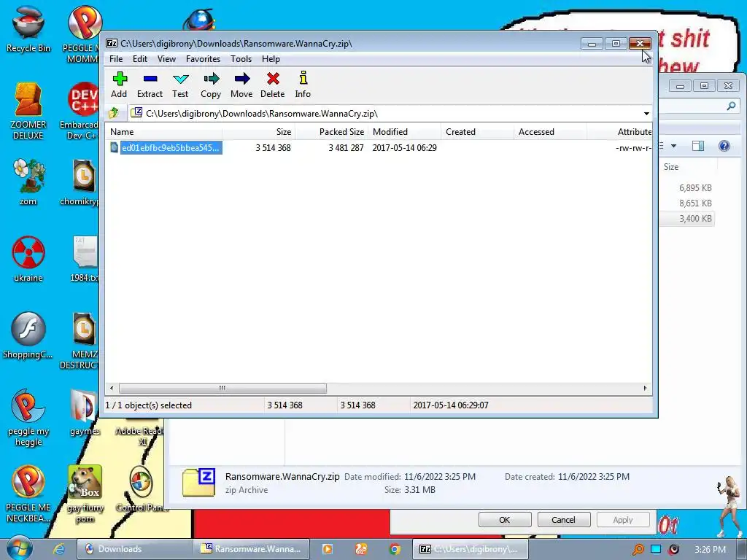Open the ZOOMER DELUXE desktop icon
747x560 pixels.
(28, 111)
